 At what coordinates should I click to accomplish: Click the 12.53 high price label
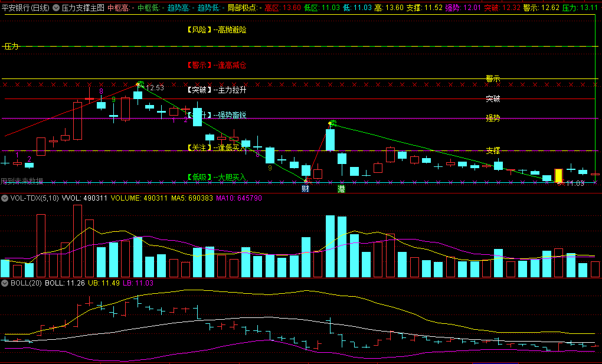click(155, 87)
